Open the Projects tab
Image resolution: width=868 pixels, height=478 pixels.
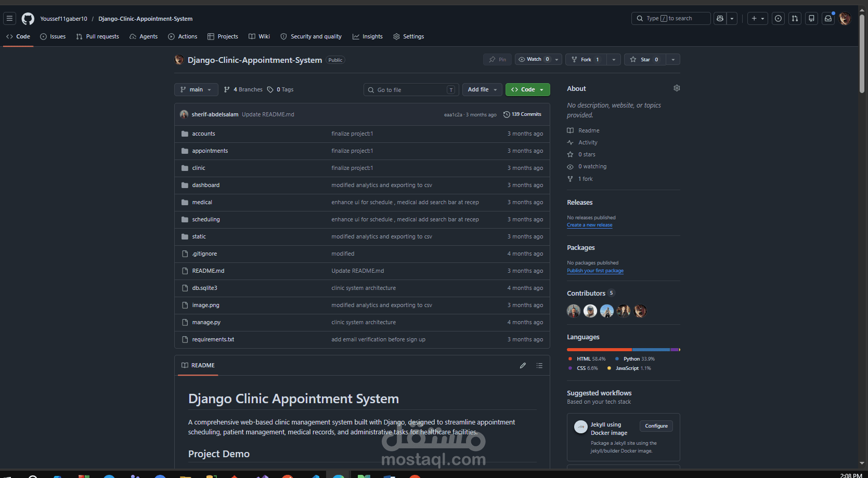[x=223, y=36]
